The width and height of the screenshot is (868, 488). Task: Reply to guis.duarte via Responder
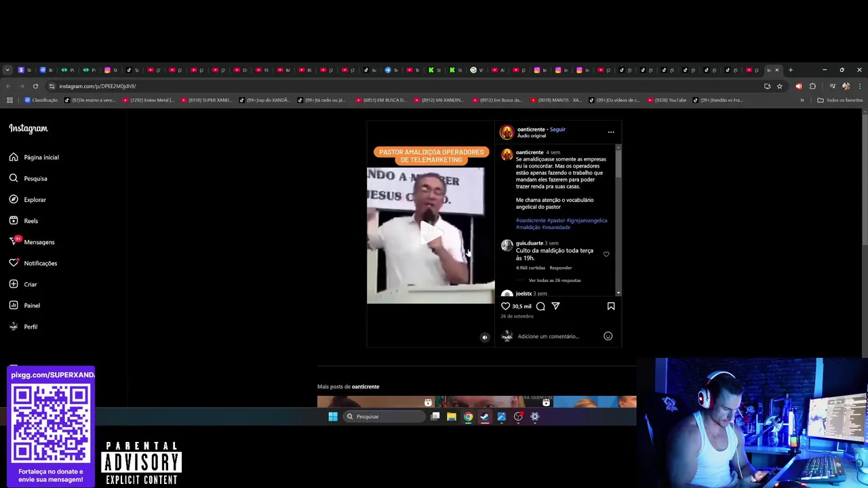pyautogui.click(x=561, y=268)
